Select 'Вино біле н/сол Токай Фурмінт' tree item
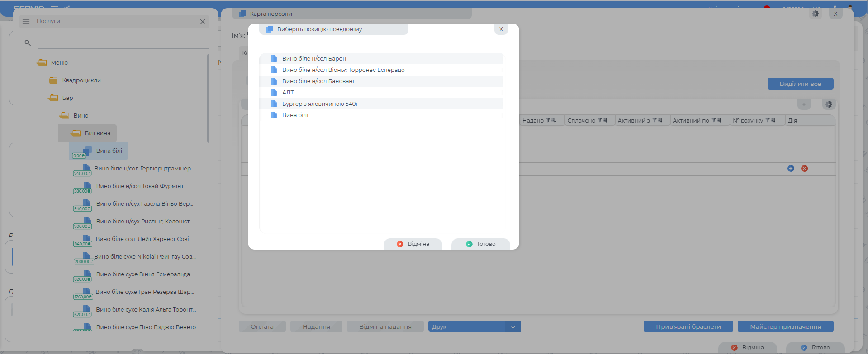The height and width of the screenshot is (354, 868). tap(140, 186)
